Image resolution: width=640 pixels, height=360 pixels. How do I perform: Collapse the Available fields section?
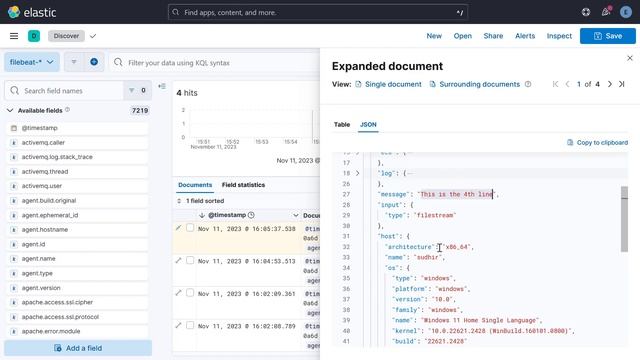coord(10,111)
